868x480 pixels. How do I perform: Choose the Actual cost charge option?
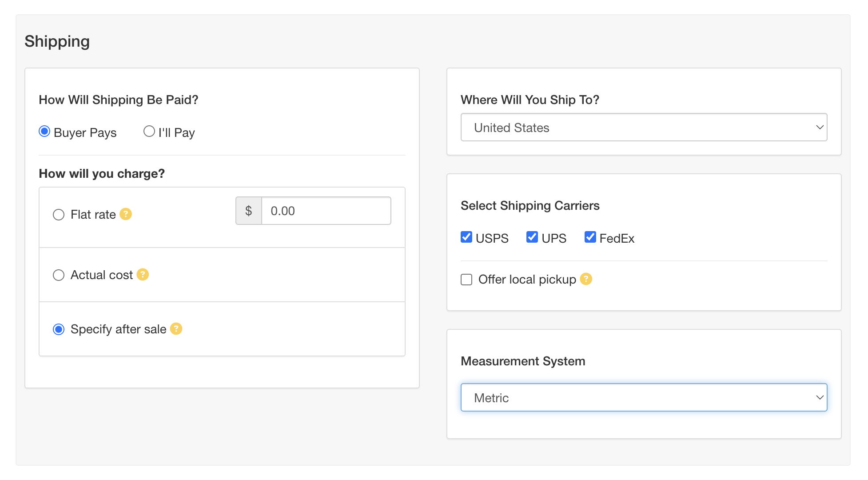click(x=59, y=276)
